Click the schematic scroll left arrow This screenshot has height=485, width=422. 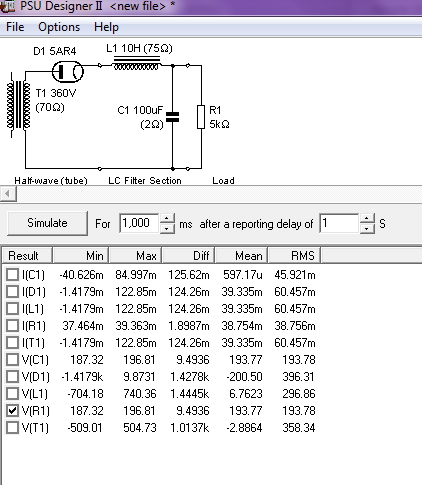[8, 194]
